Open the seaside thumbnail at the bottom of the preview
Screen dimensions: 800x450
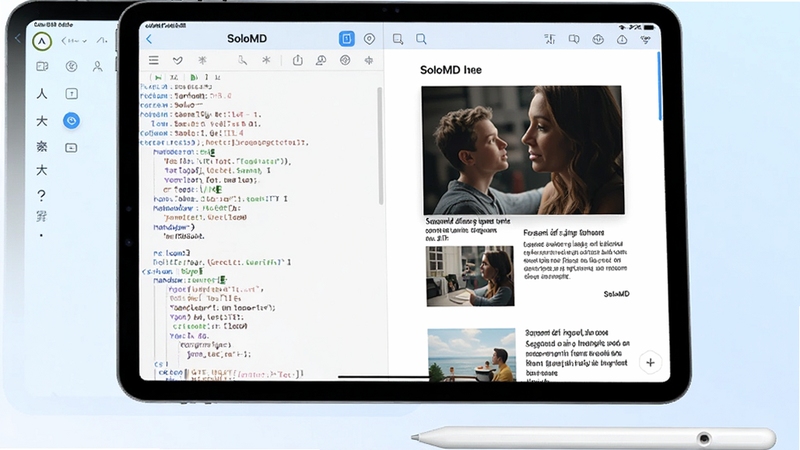471,355
